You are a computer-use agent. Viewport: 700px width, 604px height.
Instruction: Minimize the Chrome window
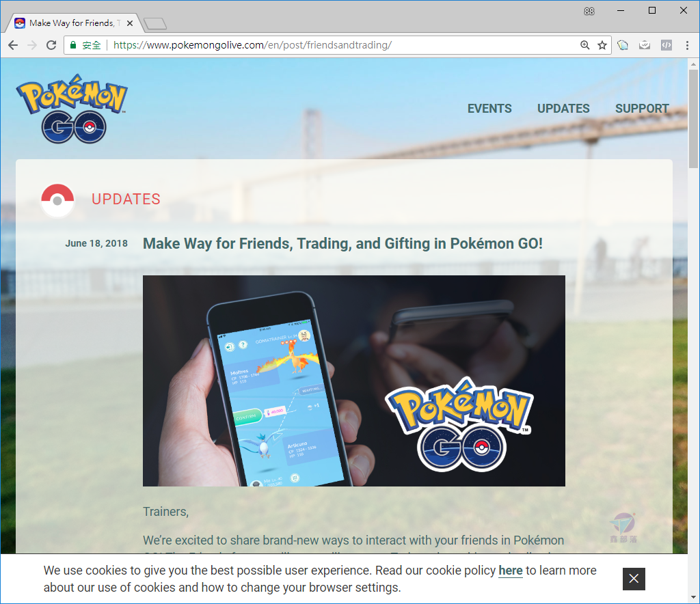(x=621, y=11)
